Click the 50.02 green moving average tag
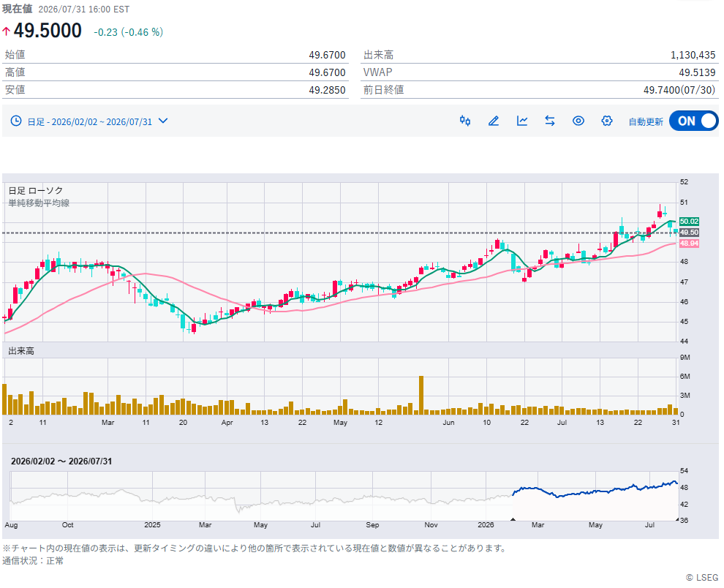The width and height of the screenshot is (724, 588). click(689, 222)
